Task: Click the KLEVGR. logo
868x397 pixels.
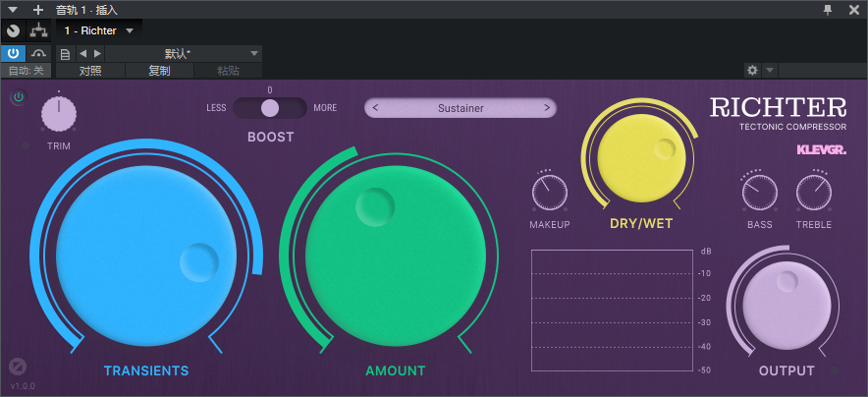Action: [822, 149]
